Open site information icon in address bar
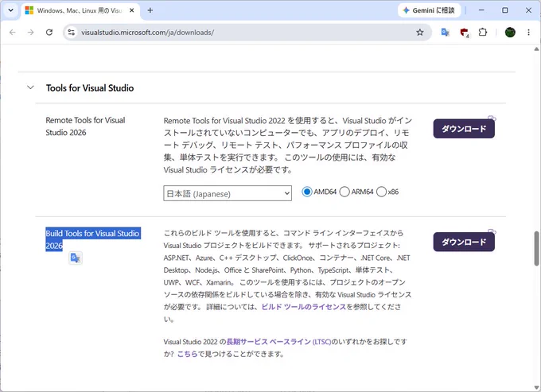Viewport: 541px width, 392px height. [x=72, y=33]
